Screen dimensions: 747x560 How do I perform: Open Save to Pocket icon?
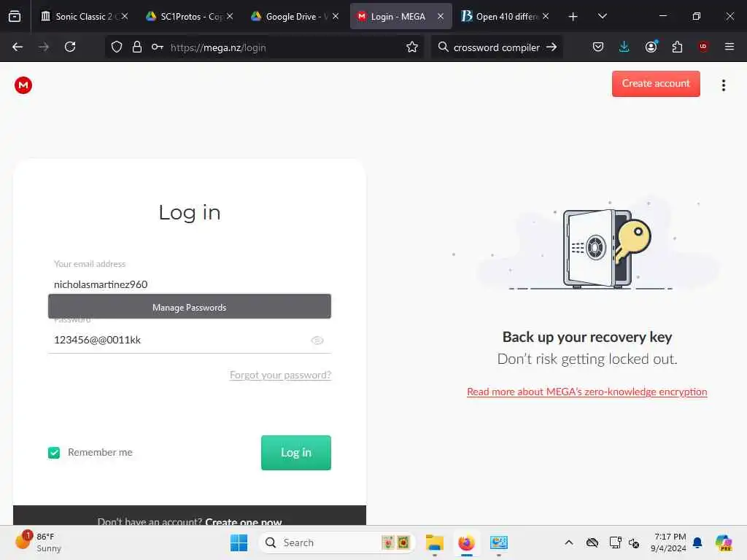coord(598,47)
